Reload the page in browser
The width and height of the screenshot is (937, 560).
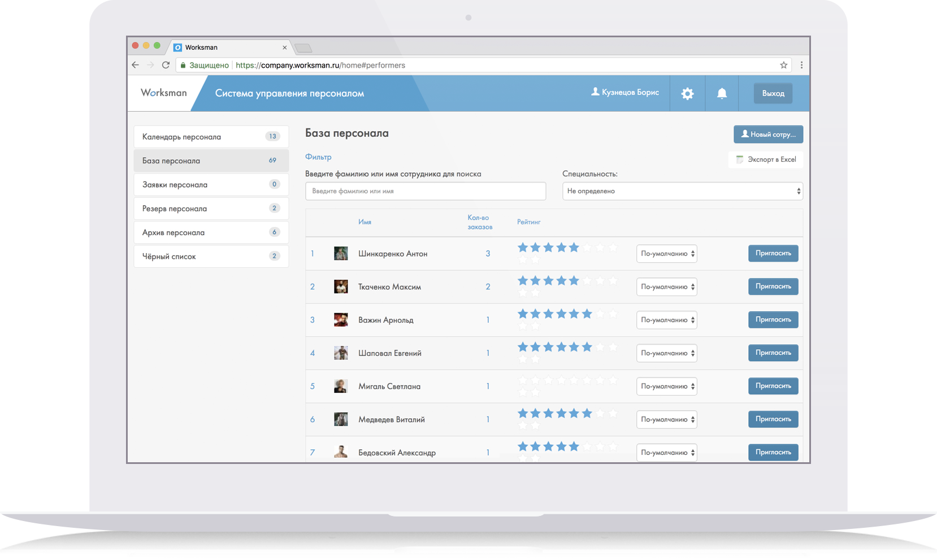166,65
